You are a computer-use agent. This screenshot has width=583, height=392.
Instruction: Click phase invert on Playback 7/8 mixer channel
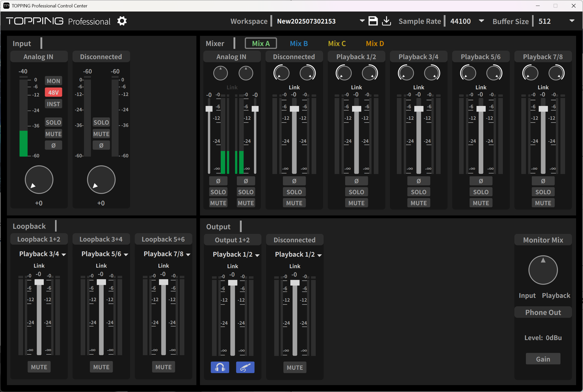tap(543, 181)
